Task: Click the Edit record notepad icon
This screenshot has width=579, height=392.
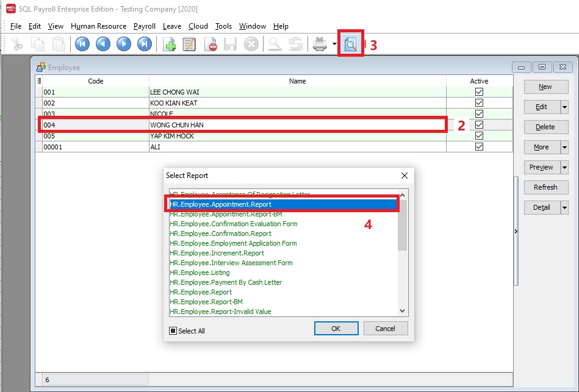Action: [189, 44]
